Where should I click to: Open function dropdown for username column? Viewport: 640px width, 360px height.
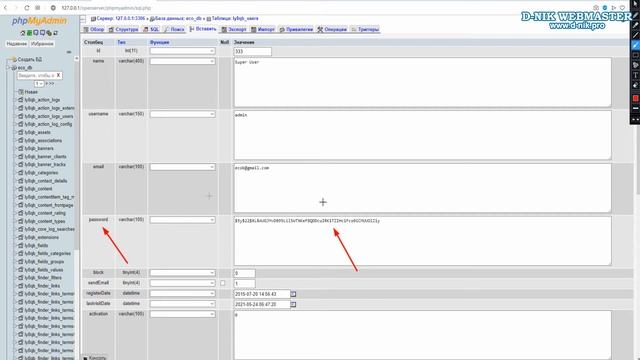[182, 114]
